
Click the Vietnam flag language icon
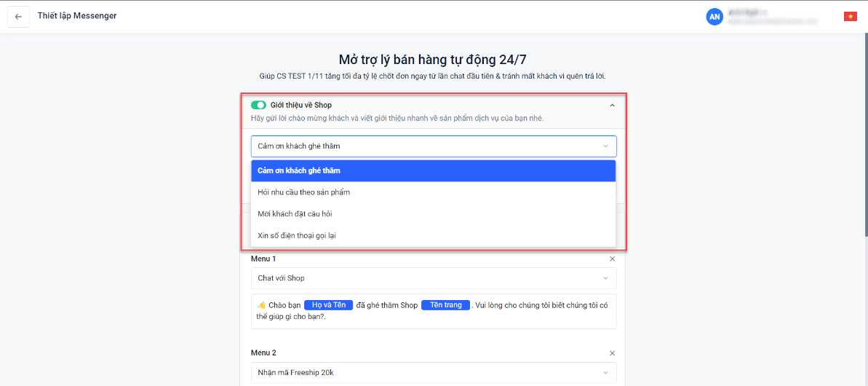point(850,17)
